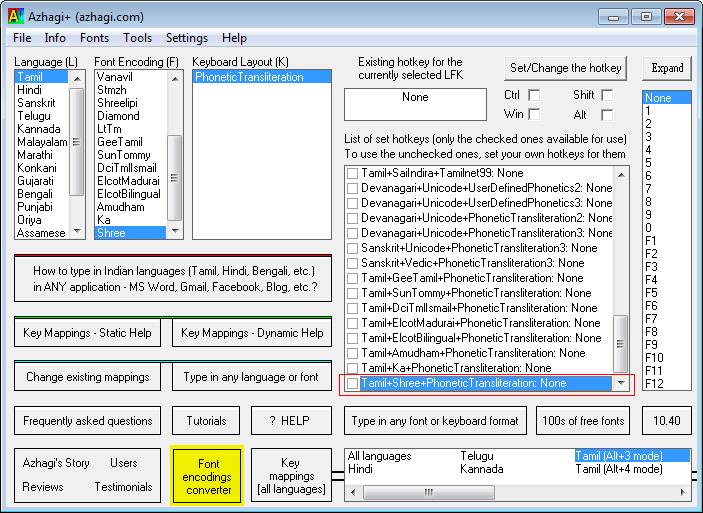Enable the Ctrl modifier checkbox
This screenshot has height=513, width=703.
pos(534,95)
